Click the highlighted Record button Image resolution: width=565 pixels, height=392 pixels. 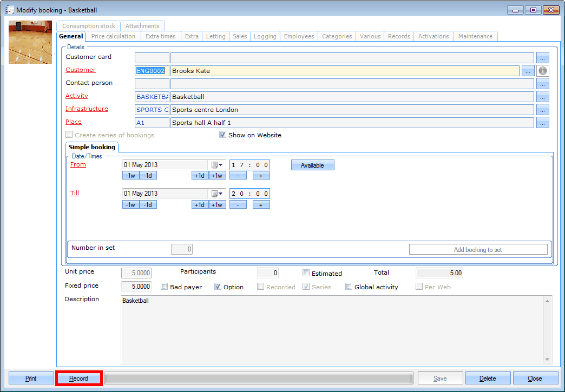click(x=78, y=378)
